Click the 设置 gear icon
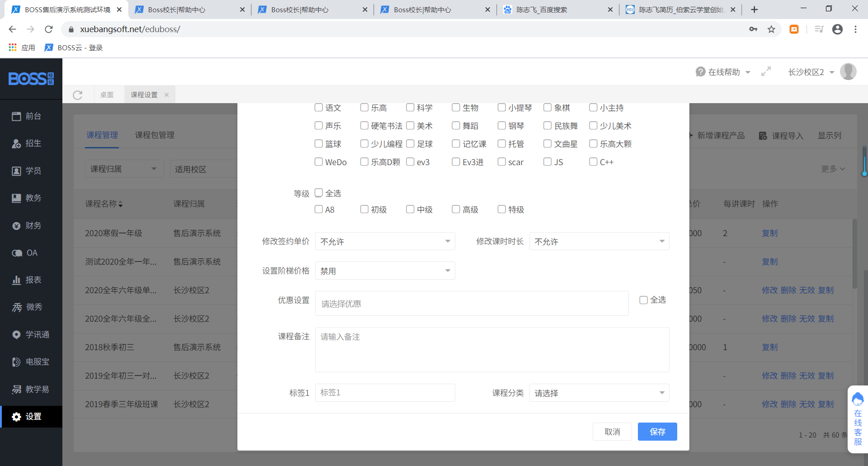 16,417
